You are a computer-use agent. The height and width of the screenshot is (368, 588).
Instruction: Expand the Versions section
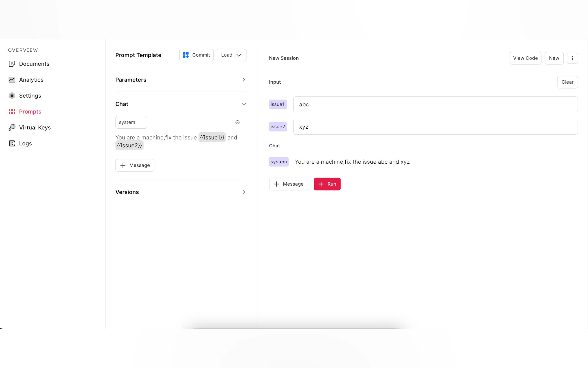point(244,192)
